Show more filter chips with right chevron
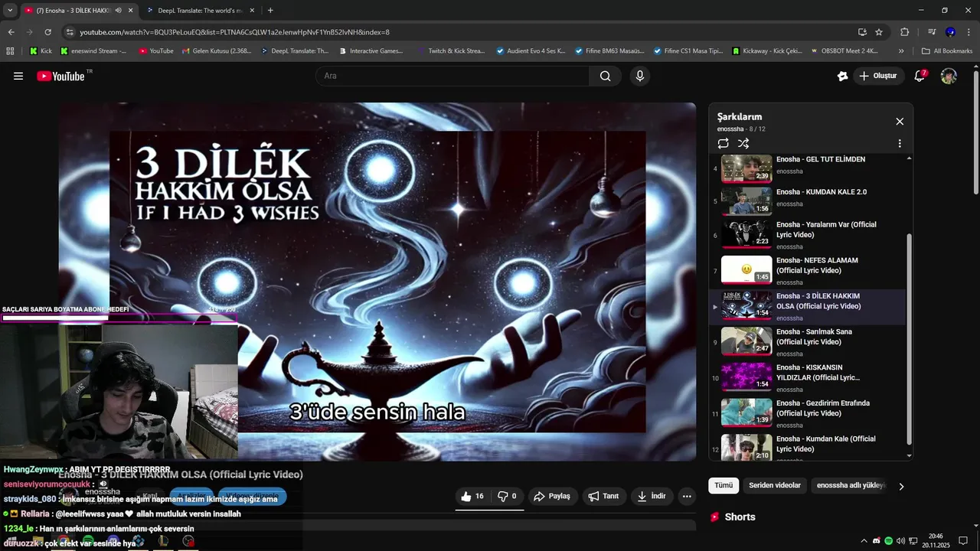 (901, 486)
